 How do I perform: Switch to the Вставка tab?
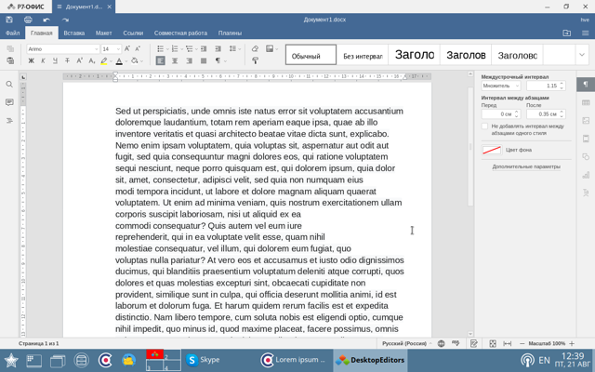(x=74, y=33)
